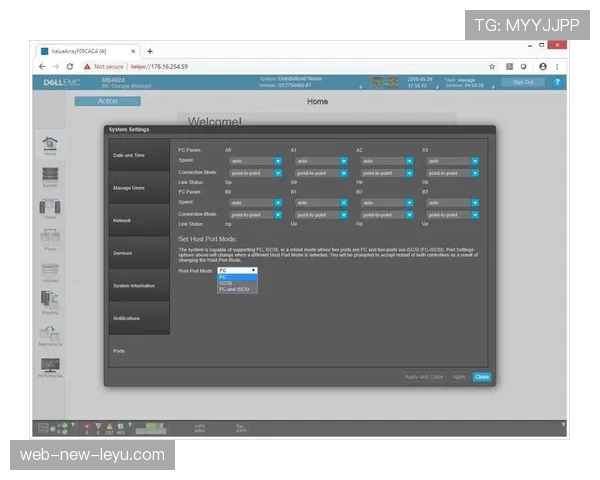Click the Apply and Close button
The height and width of the screenshot is (480, 600).
tap(424, 377)
